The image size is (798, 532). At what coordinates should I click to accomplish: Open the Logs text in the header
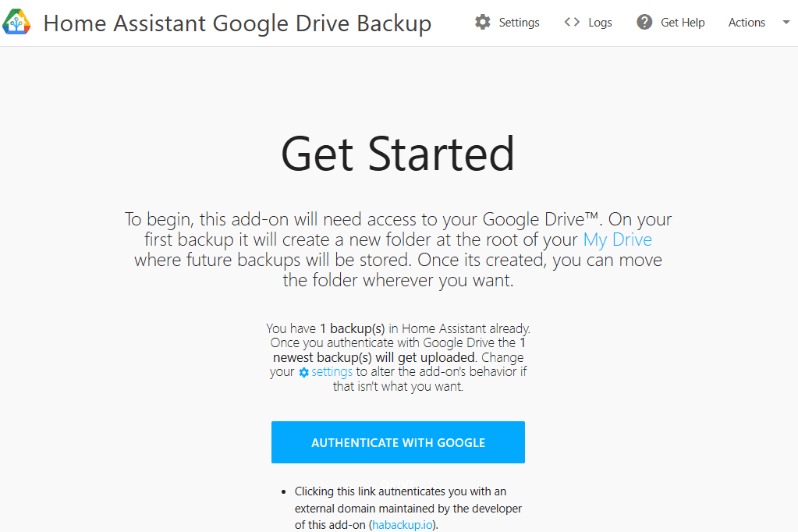pyautogui.click(x=600, y=23)
